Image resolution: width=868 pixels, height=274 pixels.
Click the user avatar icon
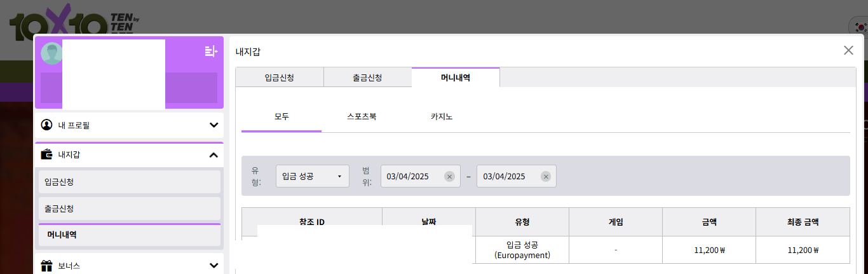pyautogui.click(x=51, y=53)
